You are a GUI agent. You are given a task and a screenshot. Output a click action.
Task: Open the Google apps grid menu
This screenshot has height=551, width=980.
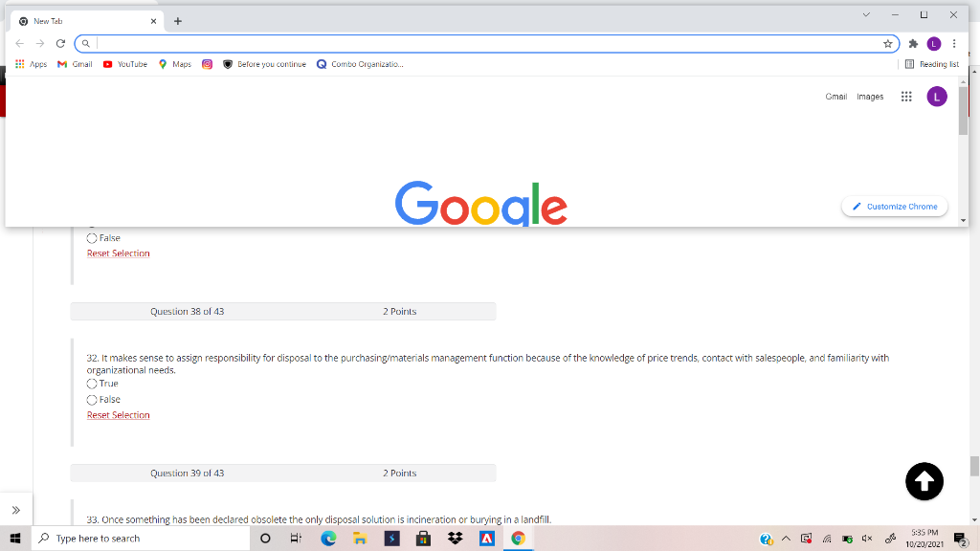click(x=905, y=97)
